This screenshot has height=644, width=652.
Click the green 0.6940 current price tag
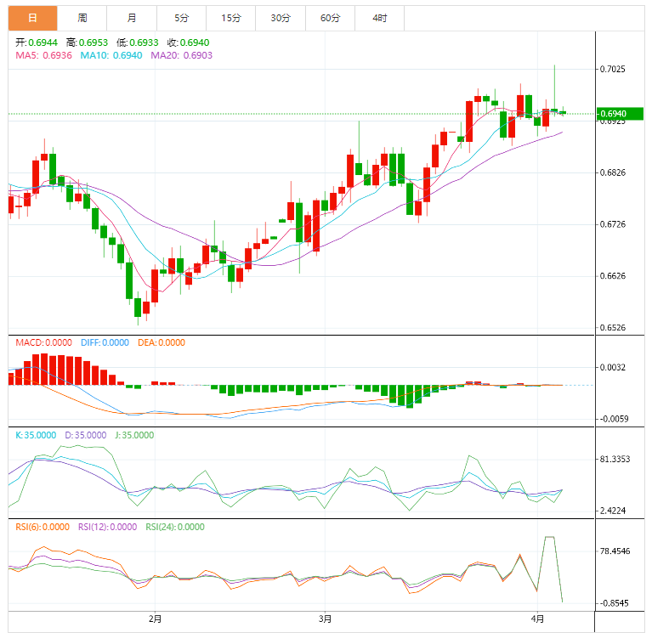coord(620,114)
